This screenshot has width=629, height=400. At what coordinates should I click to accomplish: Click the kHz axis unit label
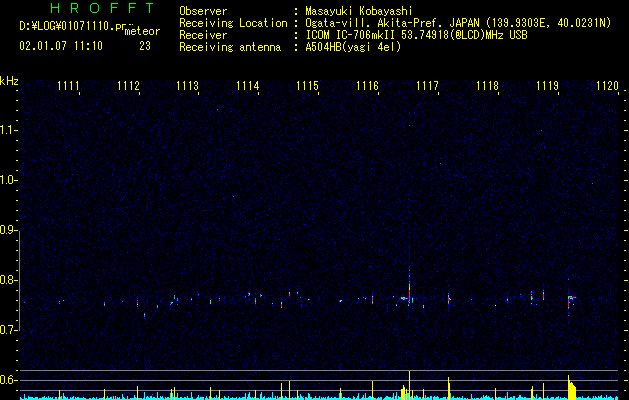(x=9, y=81)
